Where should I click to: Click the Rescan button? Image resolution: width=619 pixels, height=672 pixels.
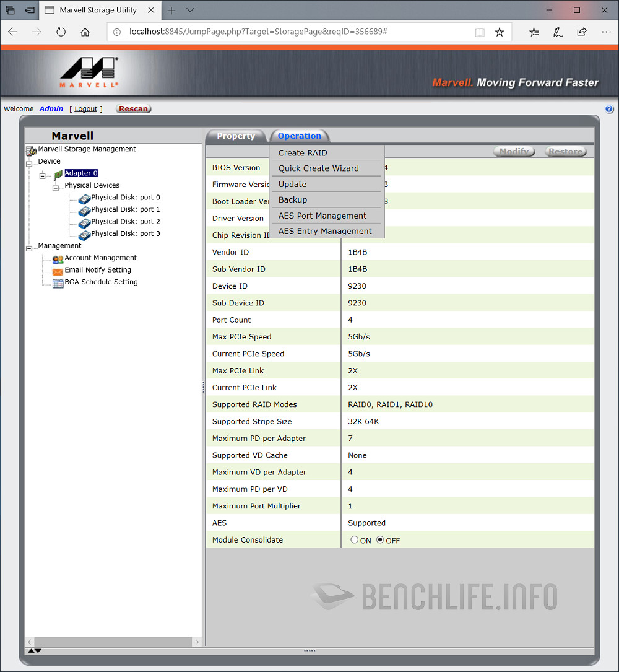(x=134, y=109)
